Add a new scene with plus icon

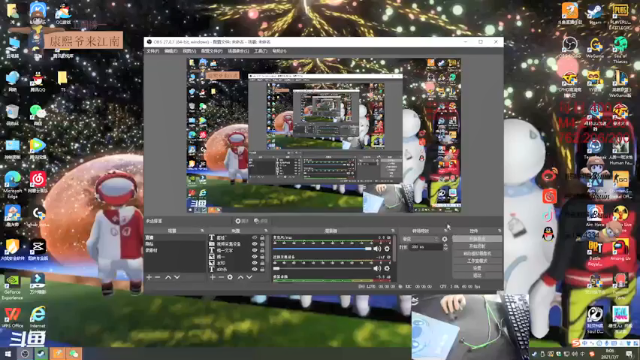pyautogui.click(x=149, y=278)
